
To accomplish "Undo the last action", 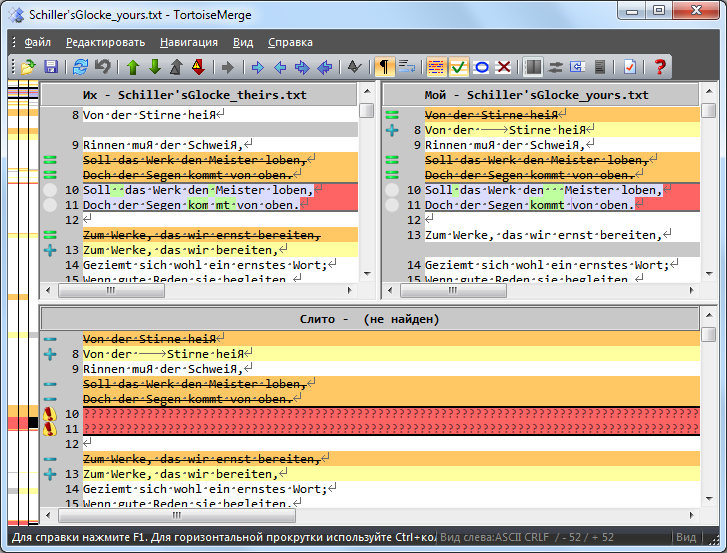I will 102,67.
